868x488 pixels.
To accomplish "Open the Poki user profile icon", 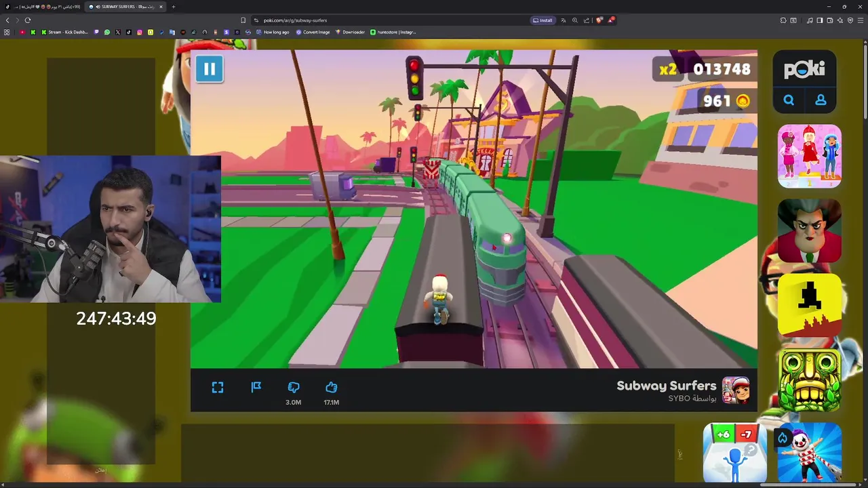I will coord(821,100).
